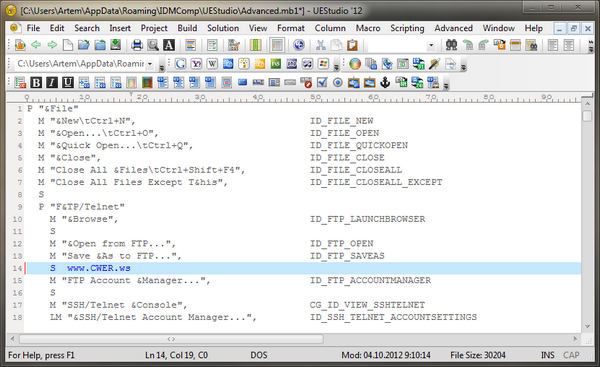Click the eyedropper icon in the second toolbar
Image resolution: width=600 pixels, height=367 pixels.
(434, 64)
